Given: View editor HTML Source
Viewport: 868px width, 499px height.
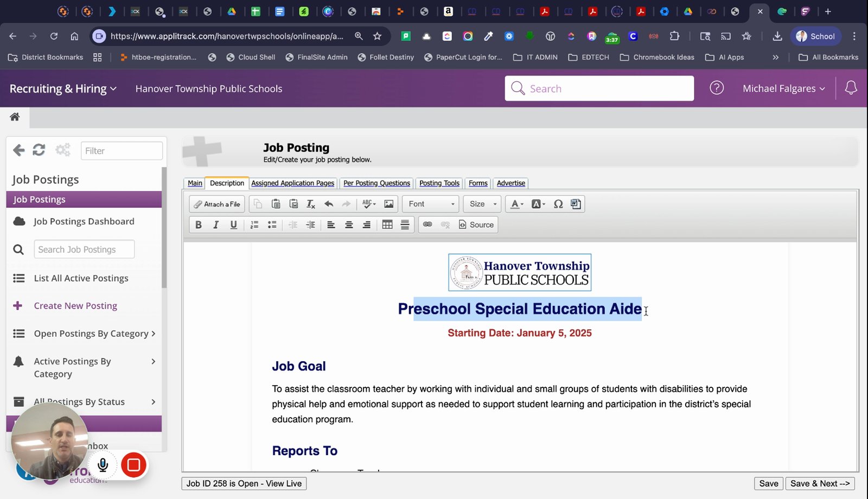Looking at the screenshot, I should 476,225.
